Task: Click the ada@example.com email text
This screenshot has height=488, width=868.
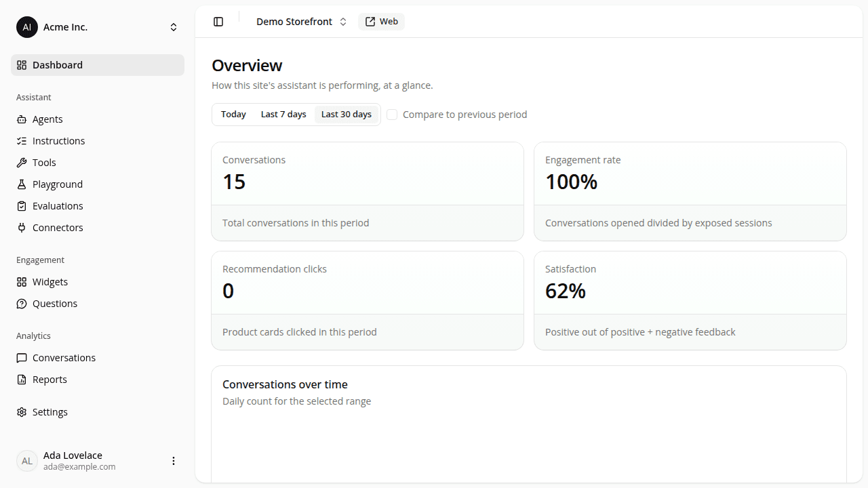Action: 79,467
